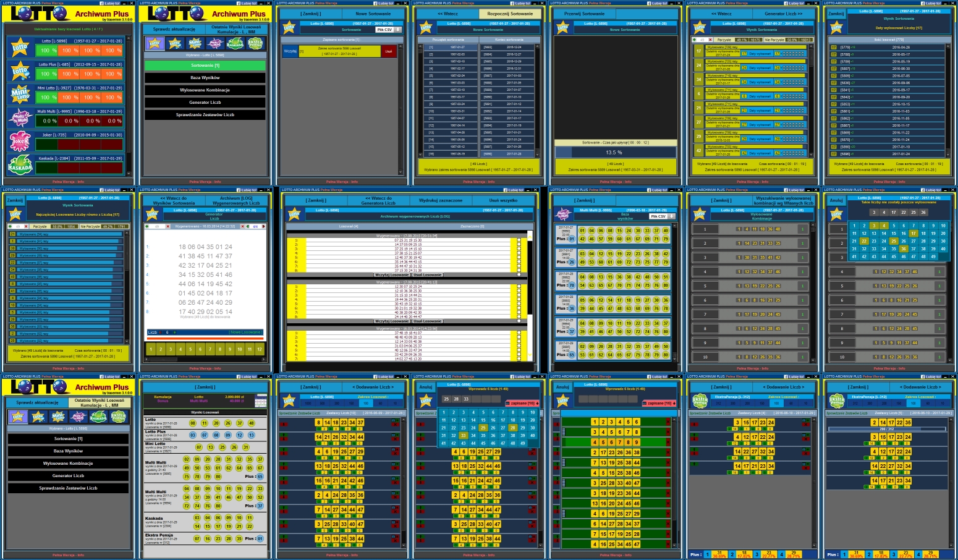
Task: Open the calendar icon in the Wyniki Losowań window
Action: coord(261,402)
